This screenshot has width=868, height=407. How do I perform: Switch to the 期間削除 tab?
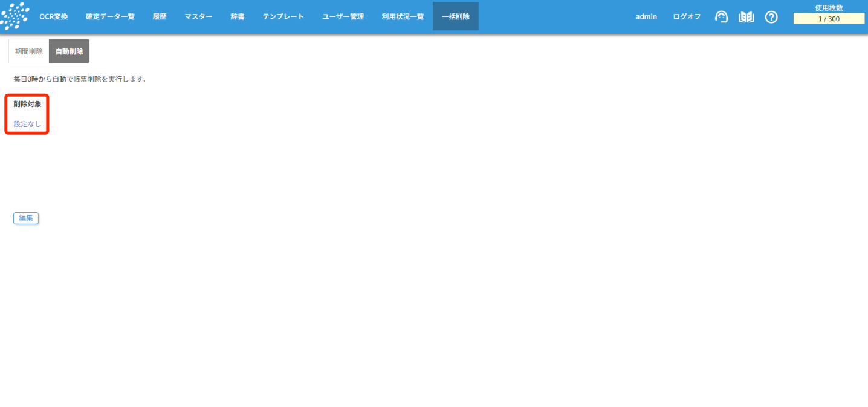(29, 51)
